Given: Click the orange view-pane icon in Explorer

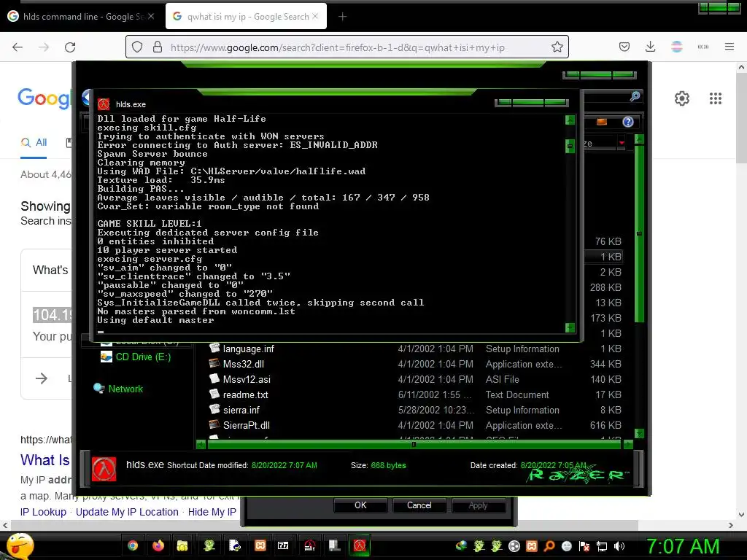Looking at the screenshot, I should click(x=602, y=122).
